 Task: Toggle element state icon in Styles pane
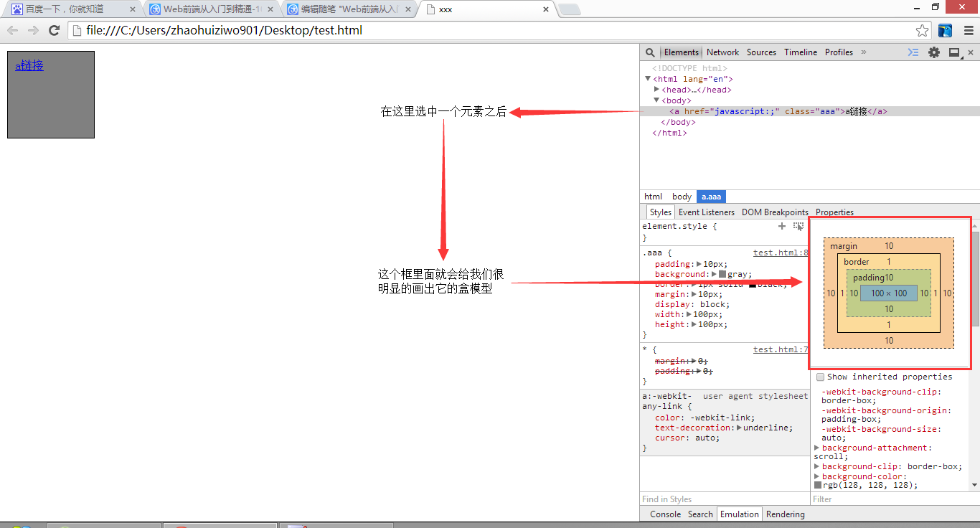tap(798, 226)
